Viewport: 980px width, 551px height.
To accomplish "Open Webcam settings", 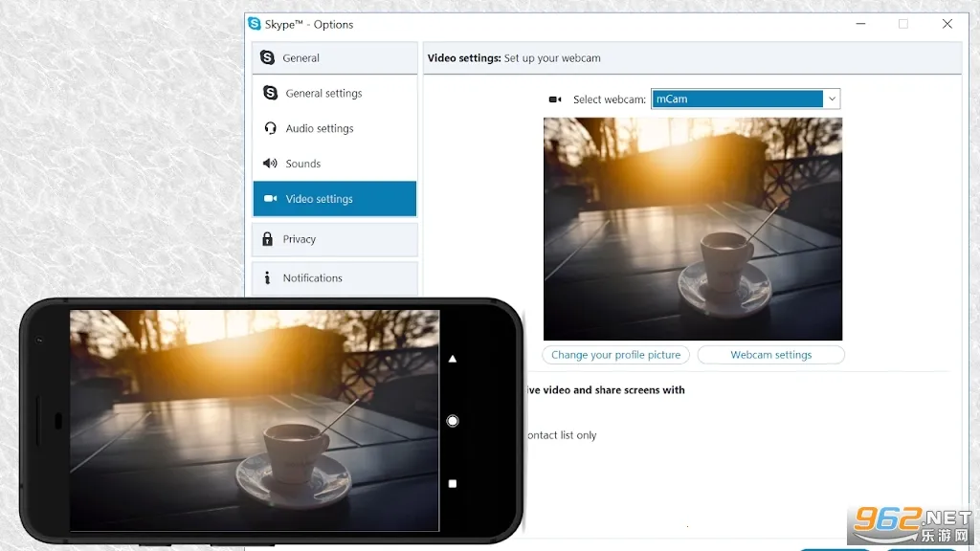I will (x=770, y=354).
